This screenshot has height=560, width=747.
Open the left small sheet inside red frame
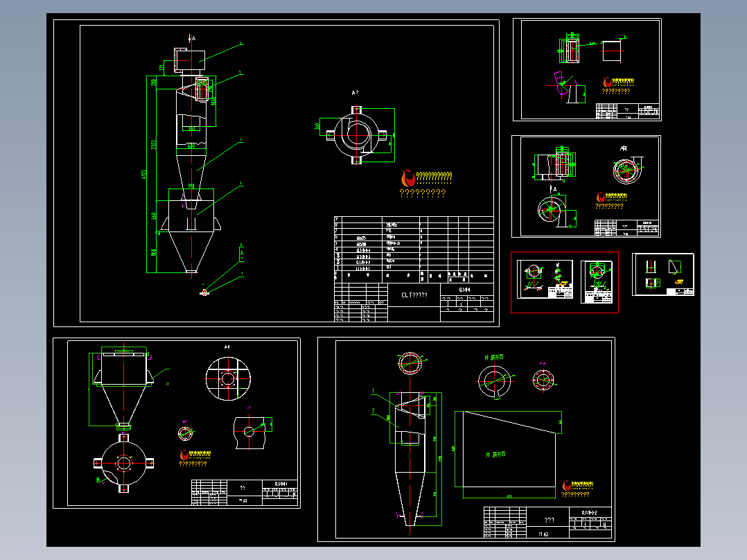545,279
